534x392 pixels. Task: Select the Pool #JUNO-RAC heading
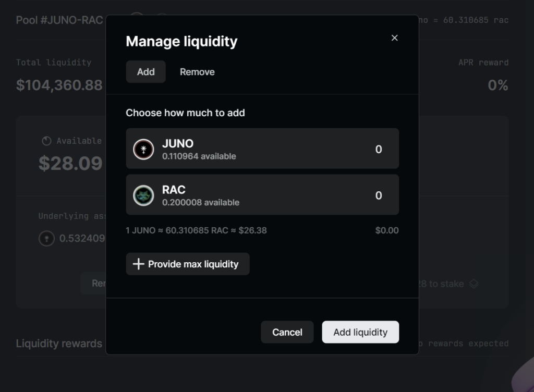pos(59,21)
